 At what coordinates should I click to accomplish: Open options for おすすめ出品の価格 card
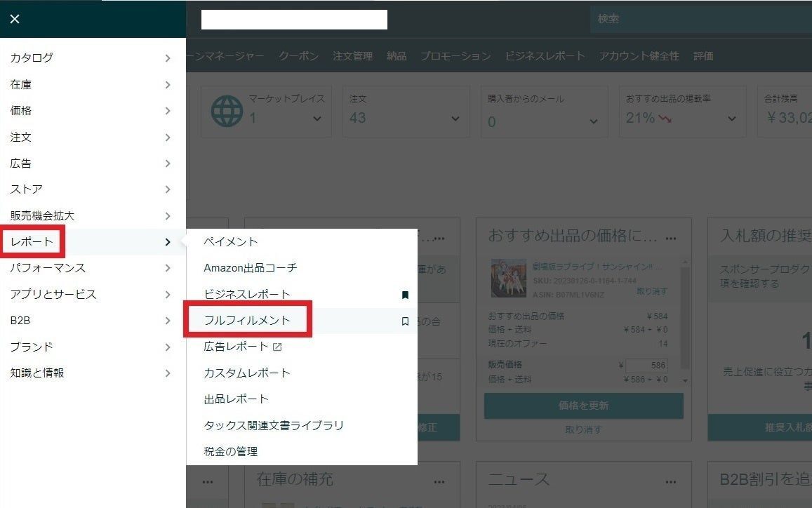[x=671, y=239]
